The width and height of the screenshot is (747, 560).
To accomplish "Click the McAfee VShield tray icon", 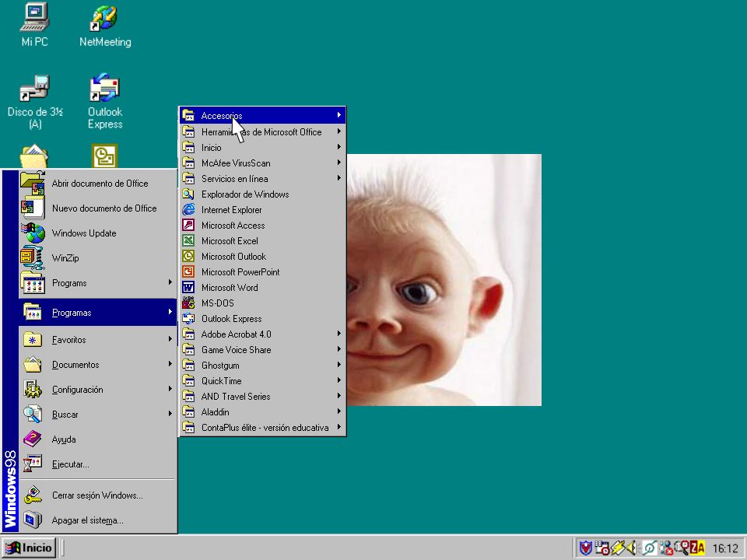I will click(x=585, y=548).
